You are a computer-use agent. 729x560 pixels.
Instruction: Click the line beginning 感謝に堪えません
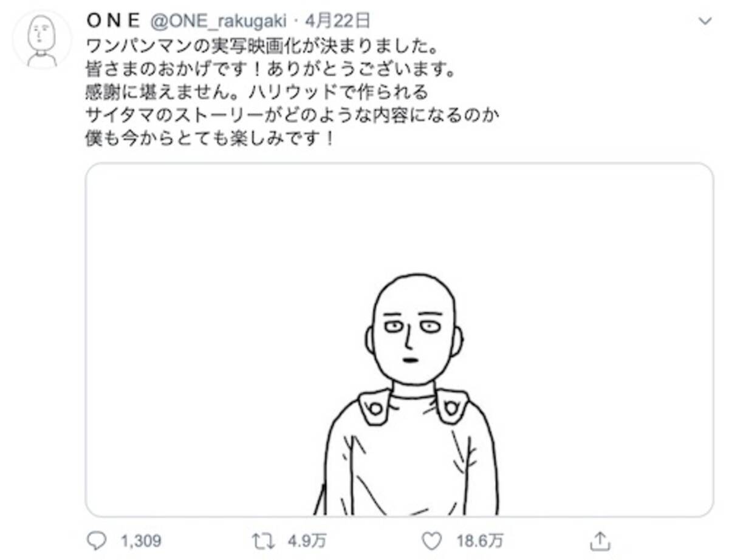click(258, 92)
